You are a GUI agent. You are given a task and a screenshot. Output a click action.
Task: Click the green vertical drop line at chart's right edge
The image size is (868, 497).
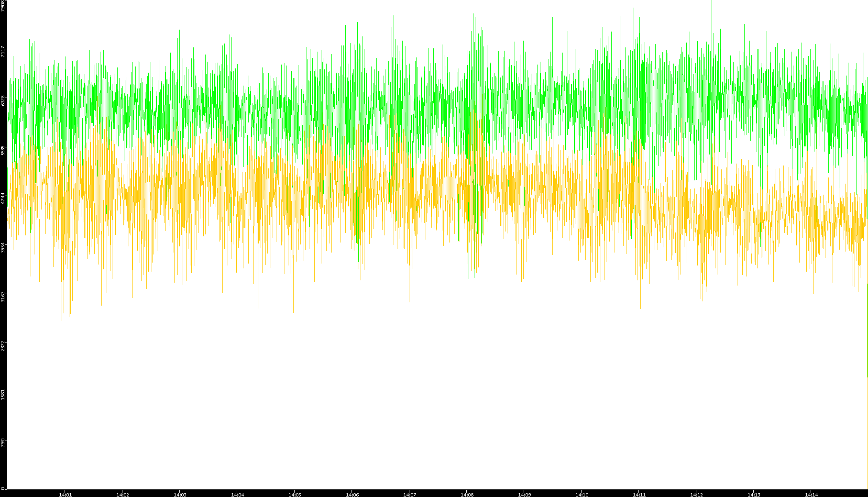click(x=867, y=330)
